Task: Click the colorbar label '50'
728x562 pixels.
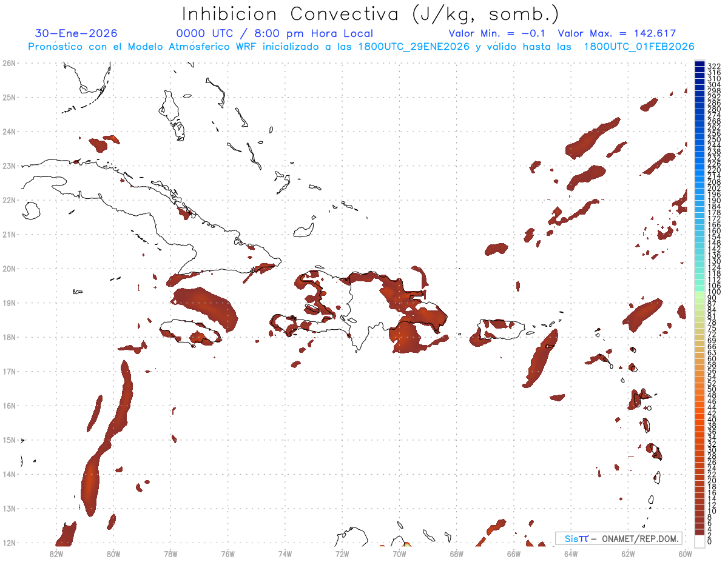Action: coord(712,389)
